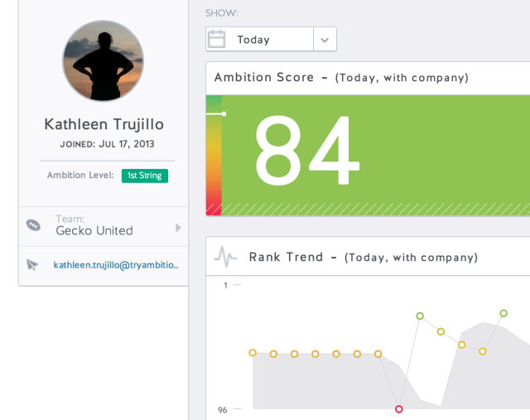The image size is (530, 420).
Task: Click the calendar icon in date selector
Action: tap(217, 39)
